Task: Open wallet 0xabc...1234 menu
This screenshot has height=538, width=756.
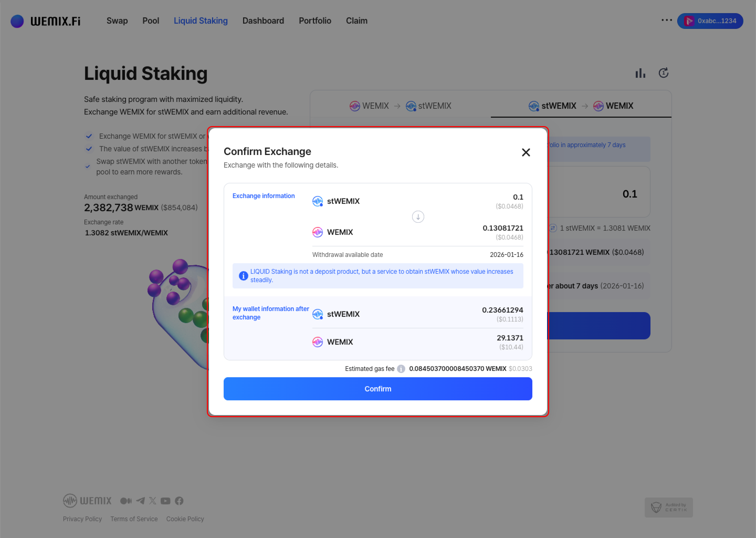Action: click(710, 21)
